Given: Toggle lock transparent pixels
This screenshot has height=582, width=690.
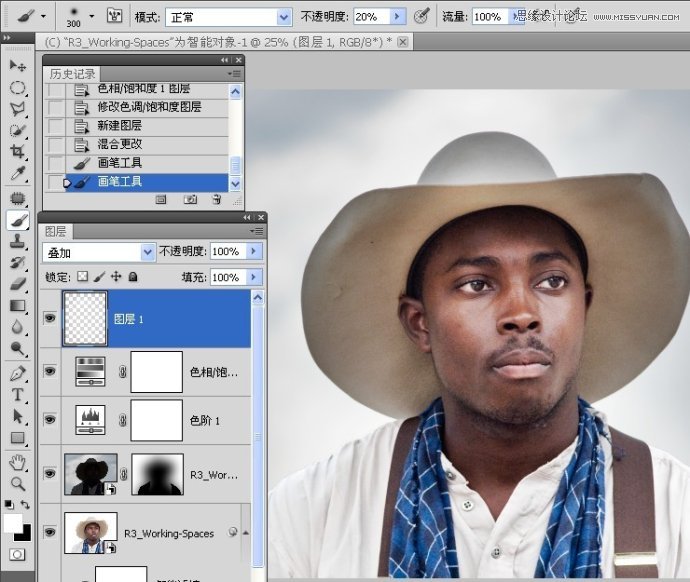Looking at the screenshot, I should [x=83, y=276].
